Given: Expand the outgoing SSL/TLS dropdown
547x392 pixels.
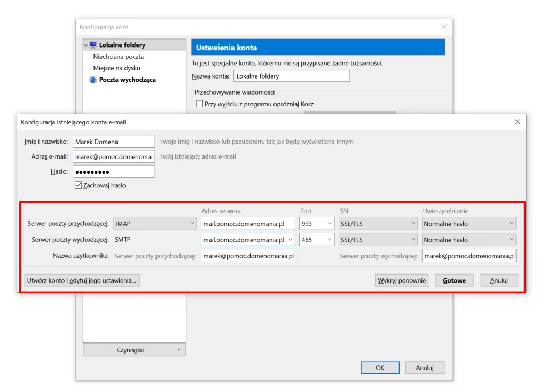Looking at the screenshot, I should click(378, 240).
